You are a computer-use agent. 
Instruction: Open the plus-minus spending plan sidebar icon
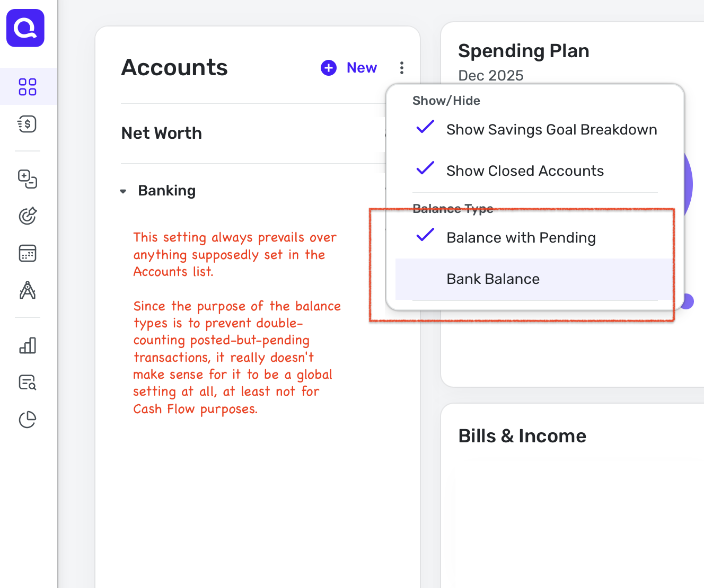pyautogui.click(x=28, y=179)
